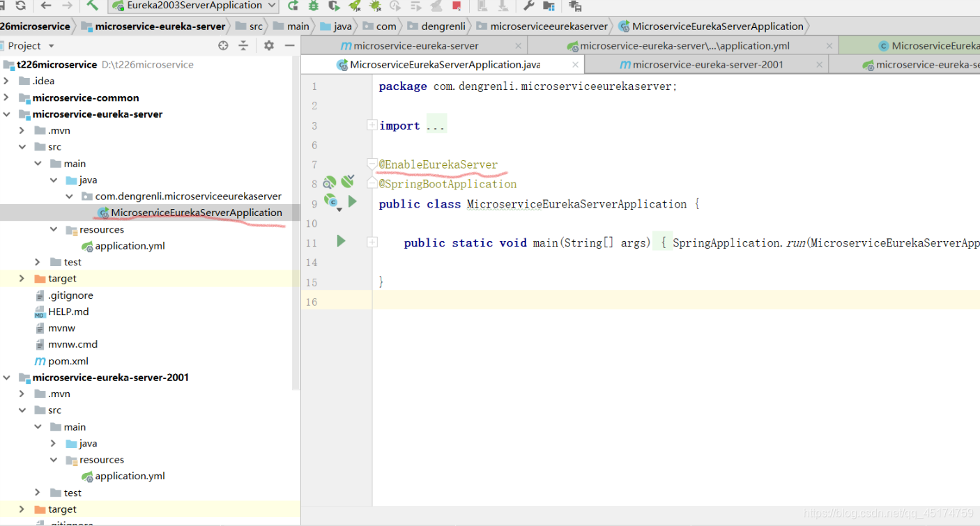Screen dimensions: 980x526
Task: Click the Spring bean gutter icon on line 8
Action: click(330, 183)
